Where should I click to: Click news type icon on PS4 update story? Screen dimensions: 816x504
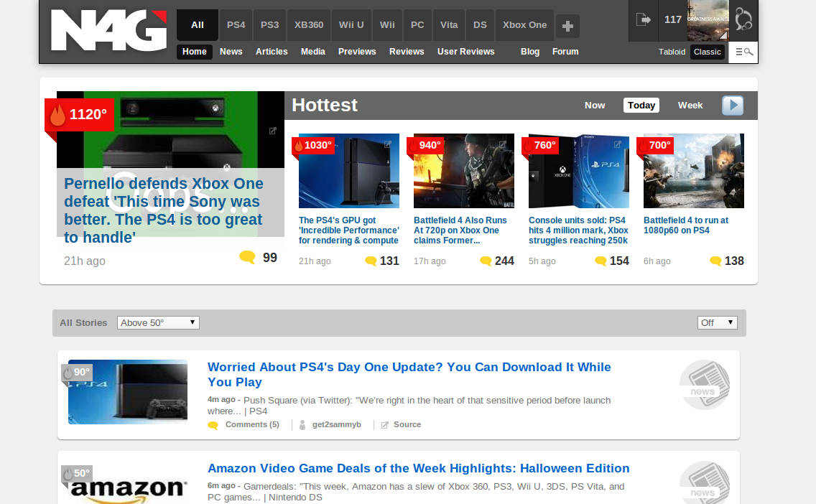coord(705,384)
